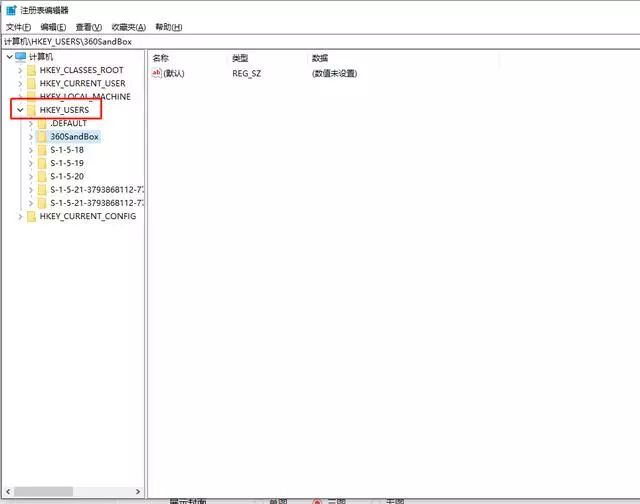Expand HKEY_CLASSES_ROOT node arrow
640x504 pixels.
click(x=20, y=70)
